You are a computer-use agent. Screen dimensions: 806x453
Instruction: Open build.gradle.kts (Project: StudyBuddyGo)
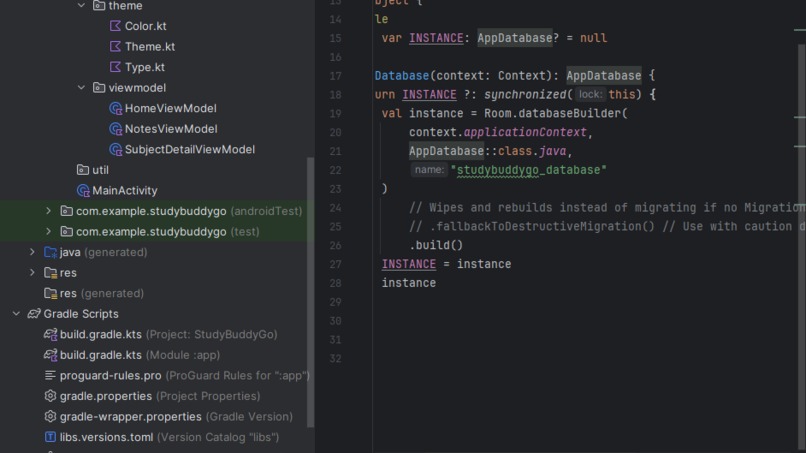point(169,334)
